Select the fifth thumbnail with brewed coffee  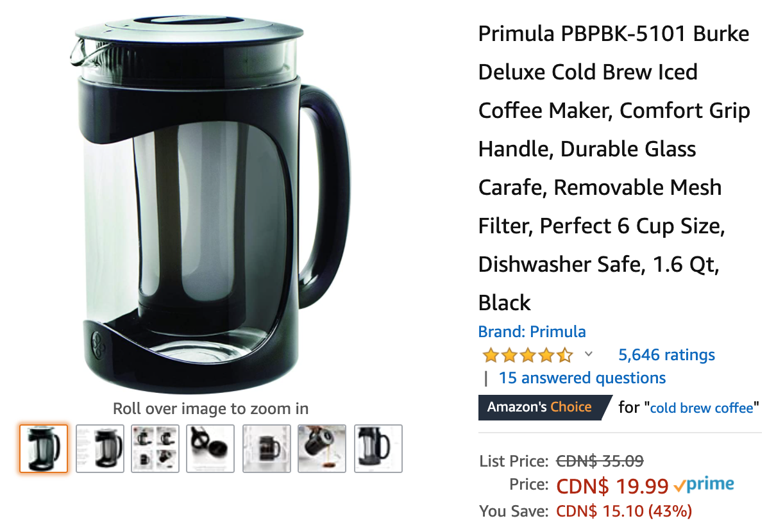pos(267,449)
